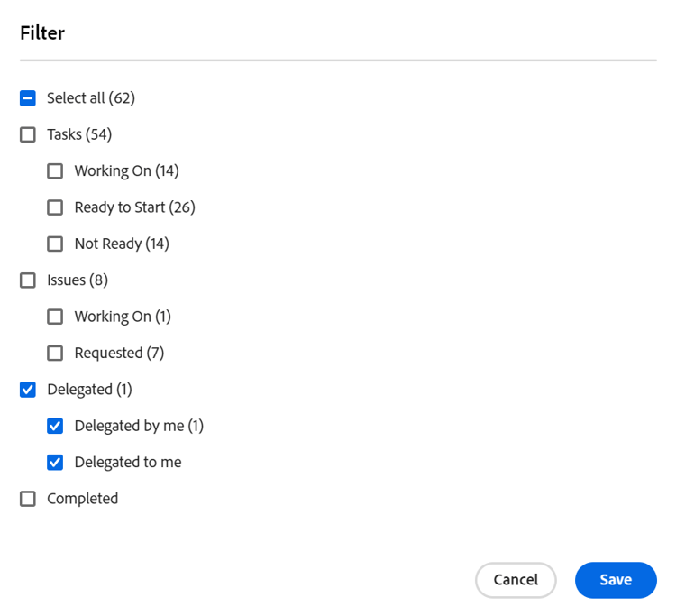
Task: Click the 'Completed' label text
Action: point(83,499)
